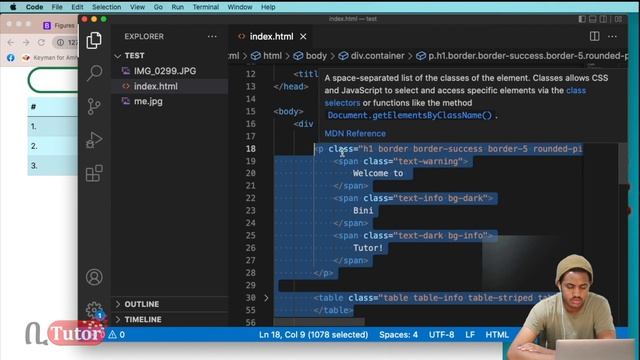Image resolution: width=640 pixels, height=360 pixels.
Task: Open the Help menu
Action: tap(268, 7)
